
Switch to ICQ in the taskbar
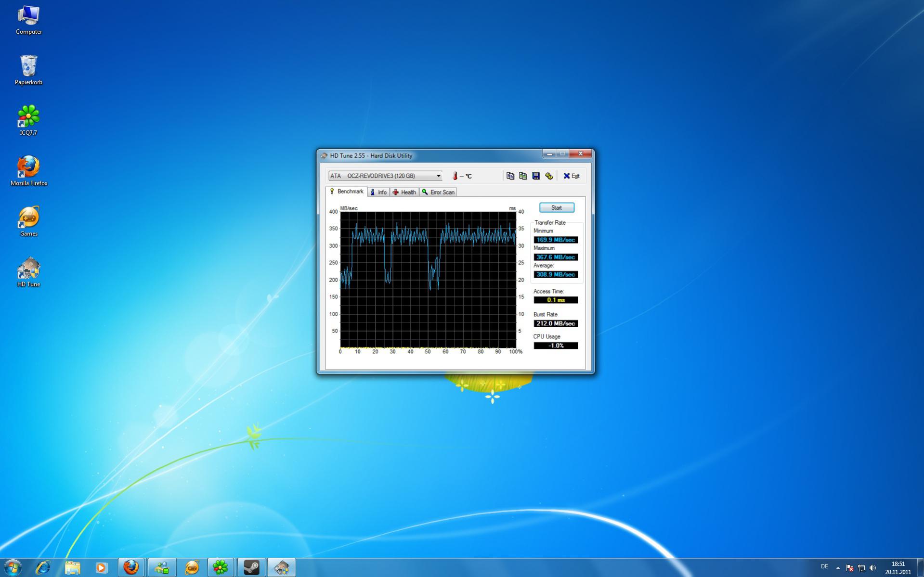[x=221, y=568]
